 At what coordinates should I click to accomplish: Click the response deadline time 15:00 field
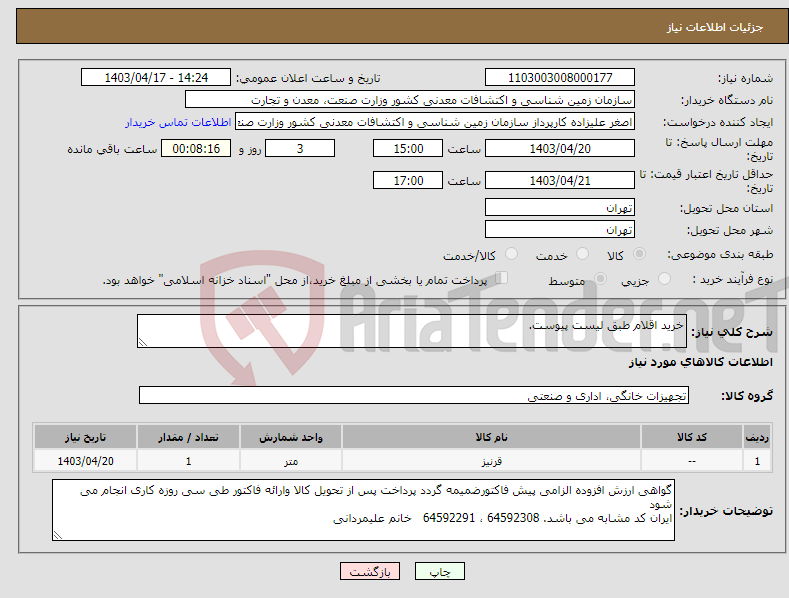pos(408,148)
